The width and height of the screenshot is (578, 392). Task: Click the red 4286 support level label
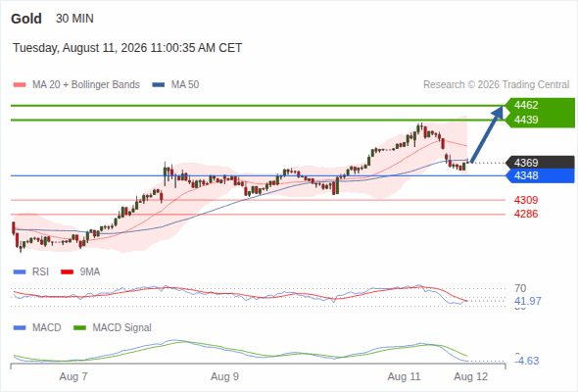pyautogui.click(x=526, y=214)
